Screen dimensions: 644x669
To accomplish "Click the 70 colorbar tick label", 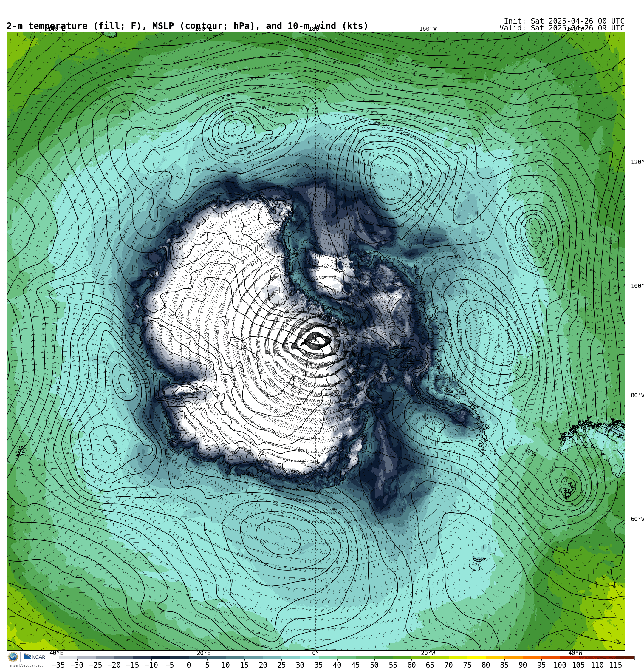I will (448, 665).
